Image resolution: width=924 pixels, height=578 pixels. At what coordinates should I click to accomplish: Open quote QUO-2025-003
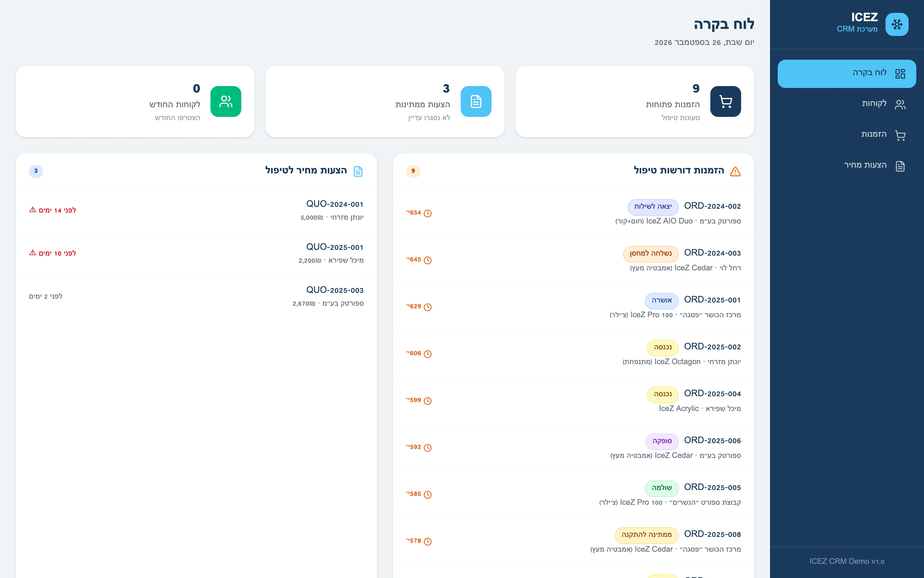click(x=196, y=296)
